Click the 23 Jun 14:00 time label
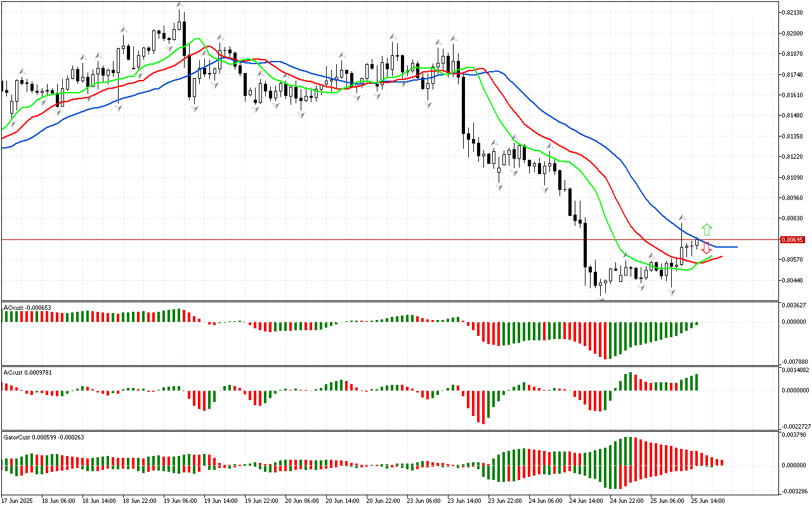The height and width of the screenshot is (508, 812). point(465,500)
